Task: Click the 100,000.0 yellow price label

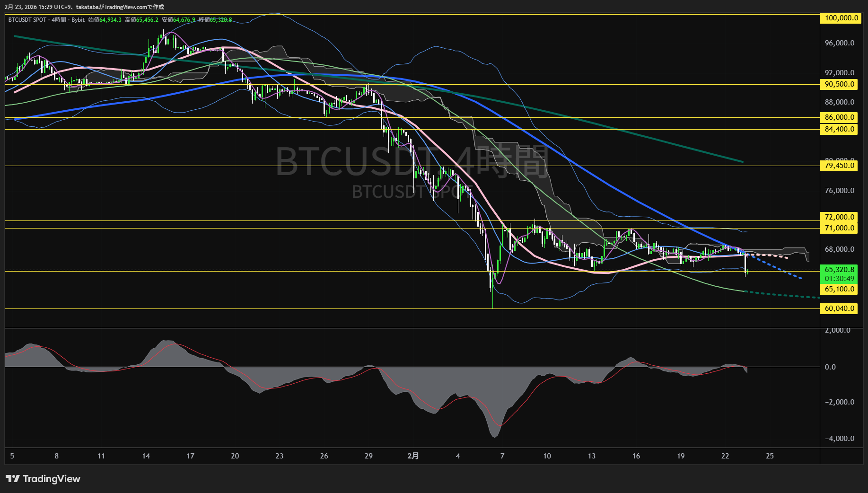Action: point(842,18)
